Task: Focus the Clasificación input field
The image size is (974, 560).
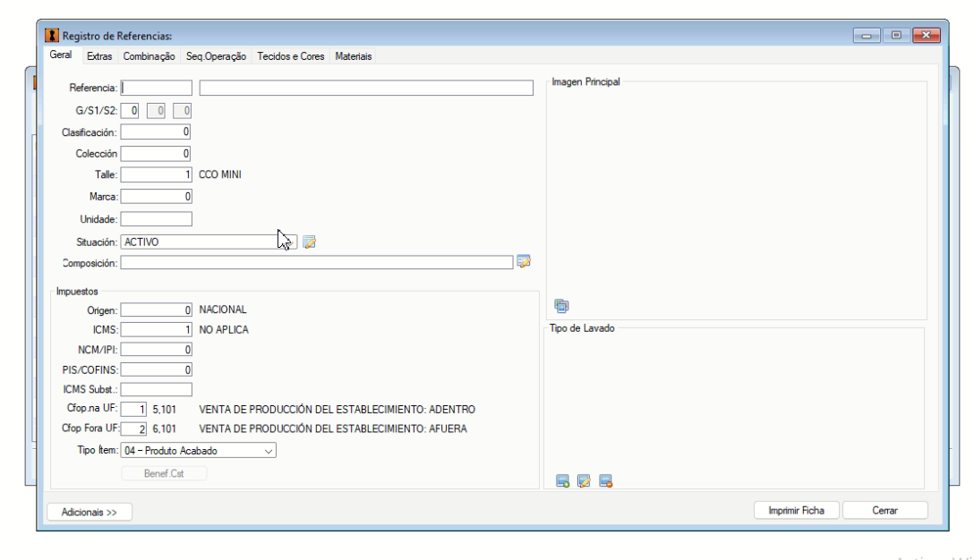Action: click(156, 132)
